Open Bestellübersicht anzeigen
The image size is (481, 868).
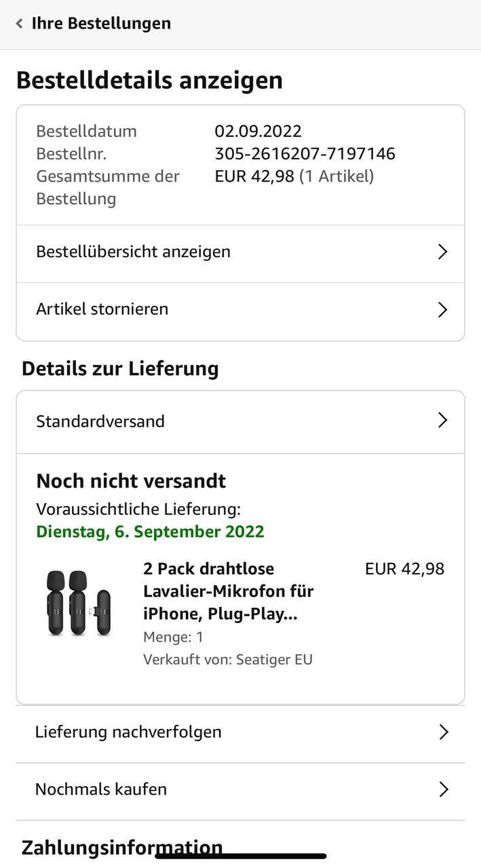click(134, 252)
